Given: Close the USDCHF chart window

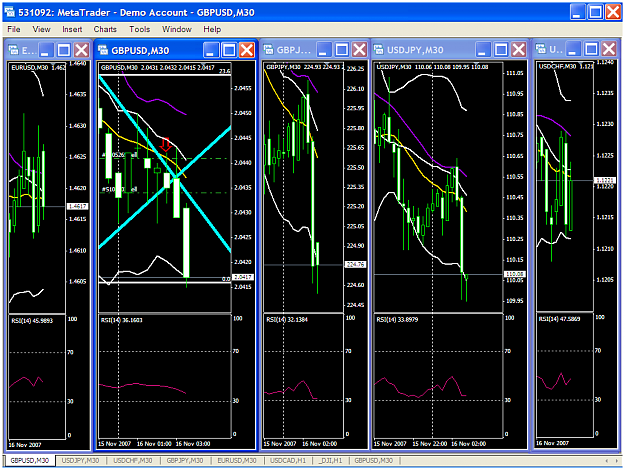Looking at the screenshot, I should (x=609, y=49).
